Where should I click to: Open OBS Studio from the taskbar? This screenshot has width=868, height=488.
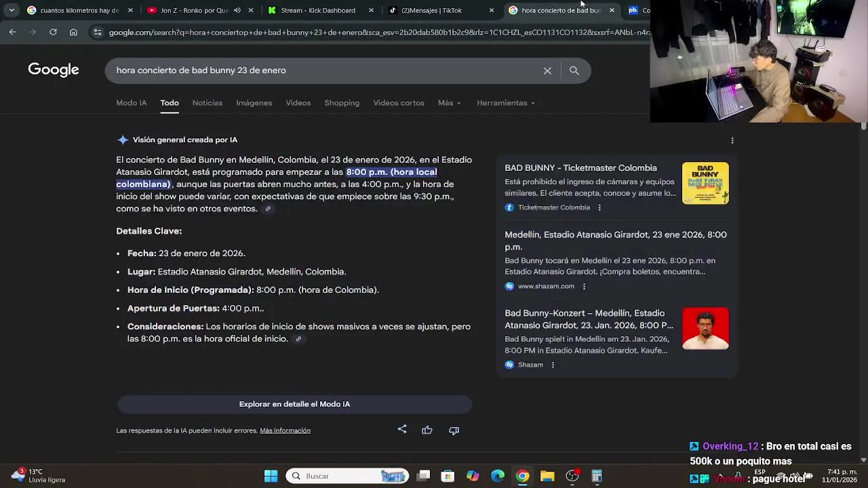tap(572, 476)
